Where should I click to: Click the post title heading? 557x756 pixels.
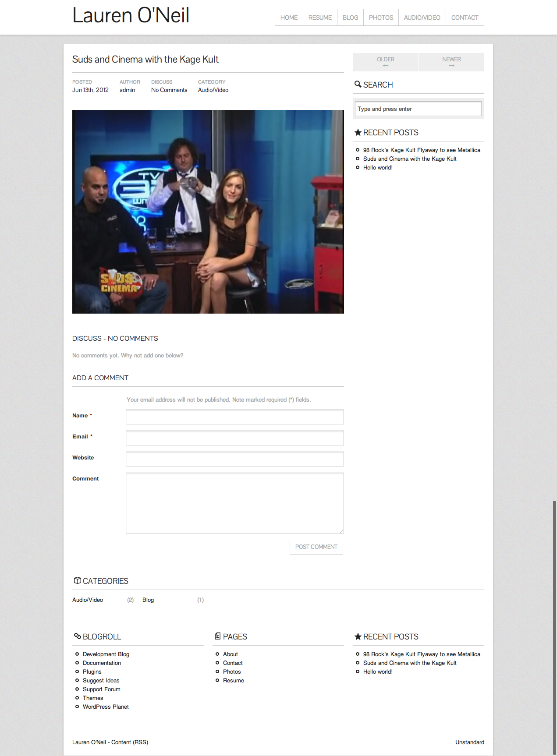145,59
